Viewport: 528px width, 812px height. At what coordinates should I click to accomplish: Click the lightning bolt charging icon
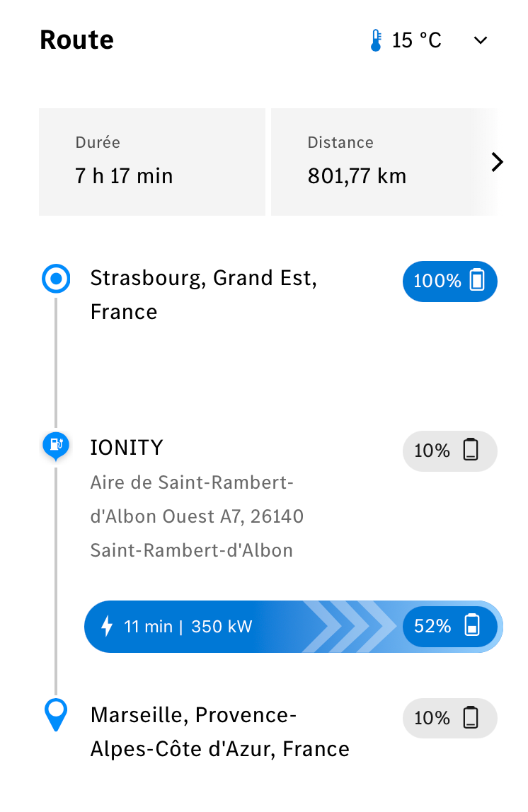pos(107,625)
